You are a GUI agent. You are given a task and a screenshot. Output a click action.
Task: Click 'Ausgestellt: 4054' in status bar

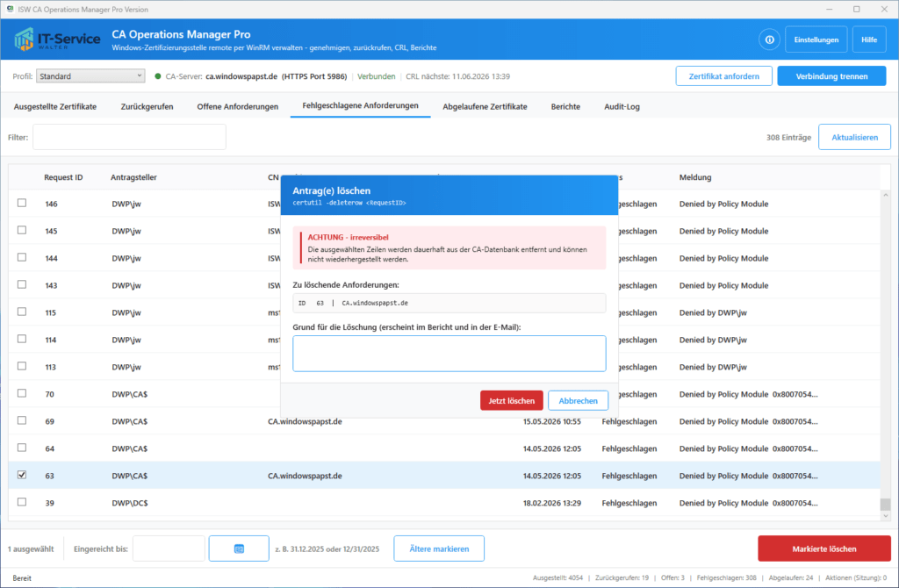557,577
